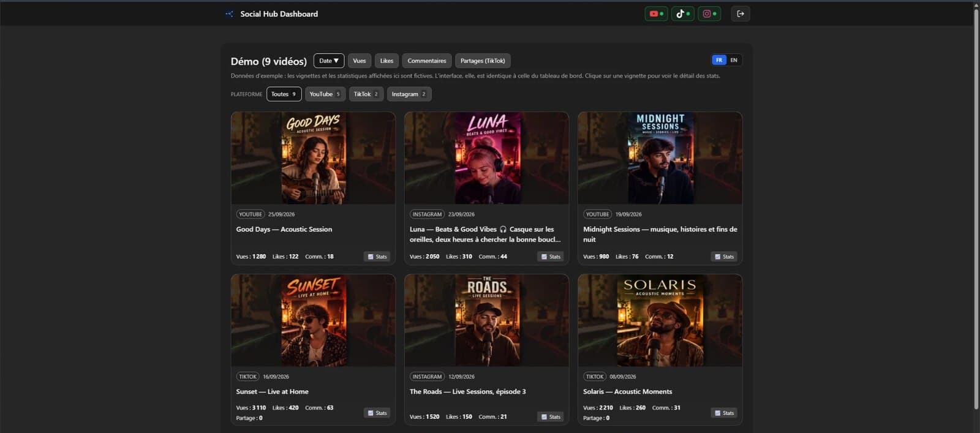Click title Solaris — Acoustic Moments
980x433 pixels.
628,391
